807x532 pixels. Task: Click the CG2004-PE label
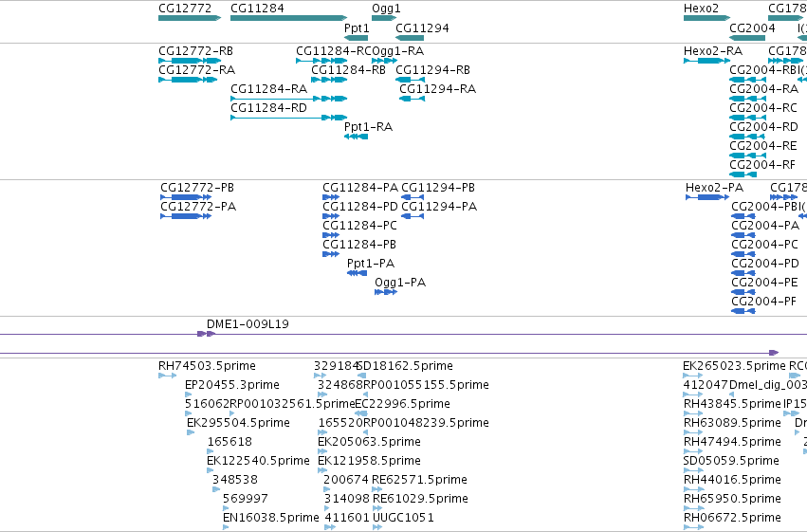[x=764, y=283]
